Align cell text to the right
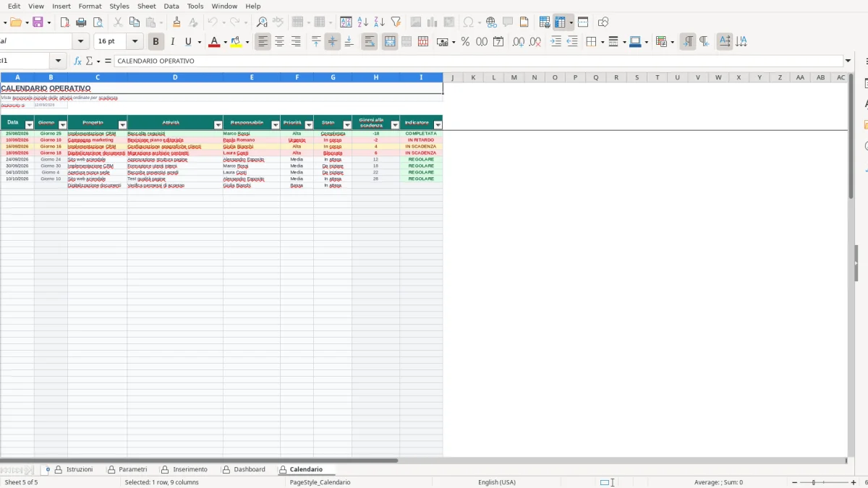Viewport: 868px width, 488px height. pyautogui.click(x=295, y=42)
